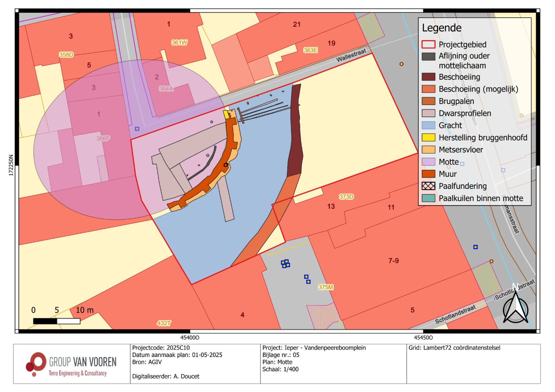Click parcel label '361W'

pyautogui.click(x=179, y=43)
